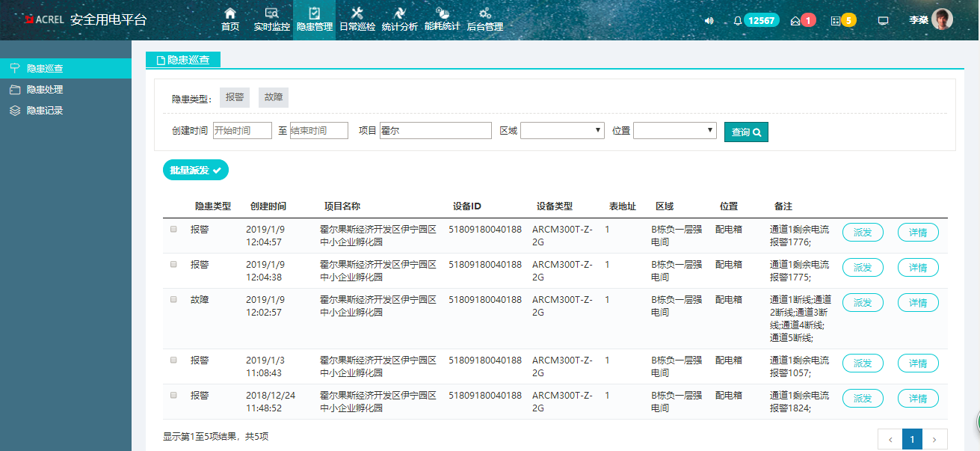Check the 故障 row for 12:02:57
Screen dimensions: 980x451
click(x=173, y=299)
